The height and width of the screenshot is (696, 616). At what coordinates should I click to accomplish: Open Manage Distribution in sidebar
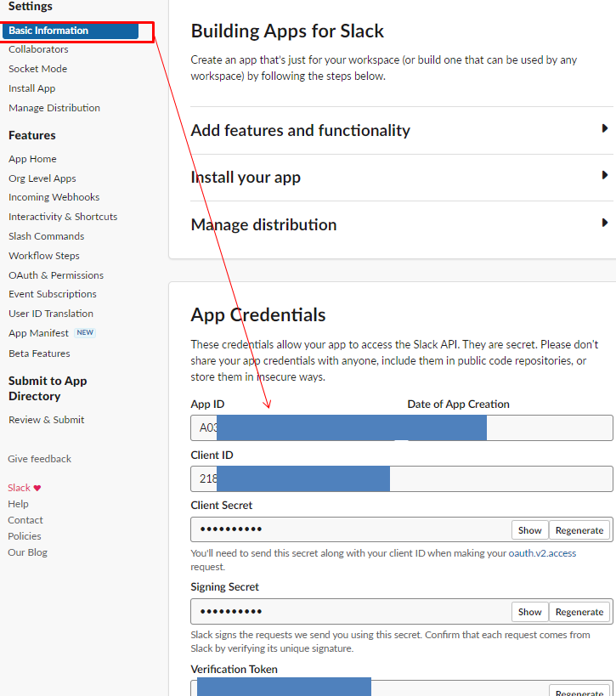tap(54, 108)
